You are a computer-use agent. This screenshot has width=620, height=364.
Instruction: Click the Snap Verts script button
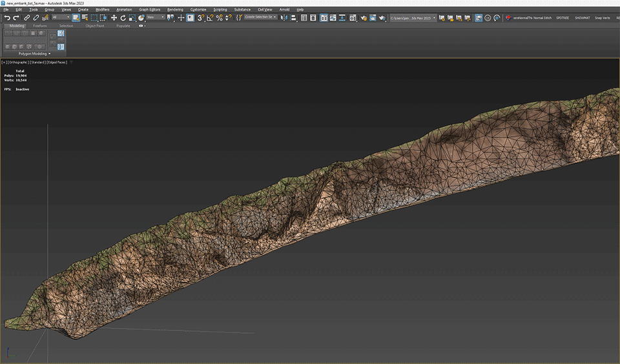602,18
